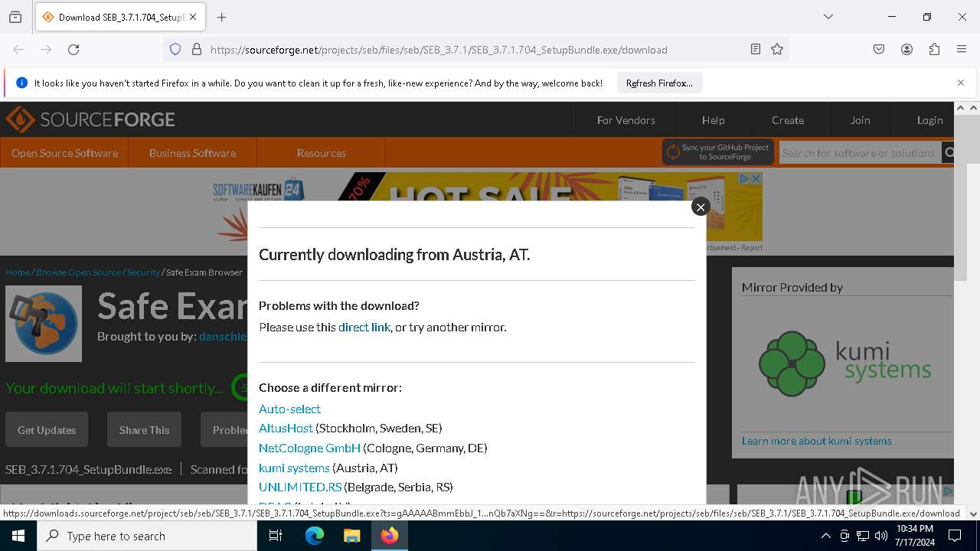Open Create menu item
The width and height of the screenshot is (980, 551).
[x=788, y=120]
